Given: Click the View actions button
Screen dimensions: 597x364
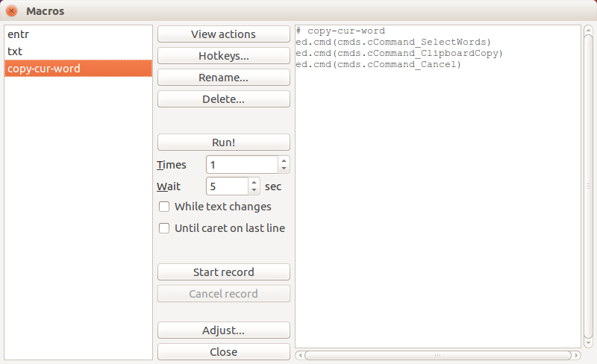Looking at the screenshot, I should [223, 34].
